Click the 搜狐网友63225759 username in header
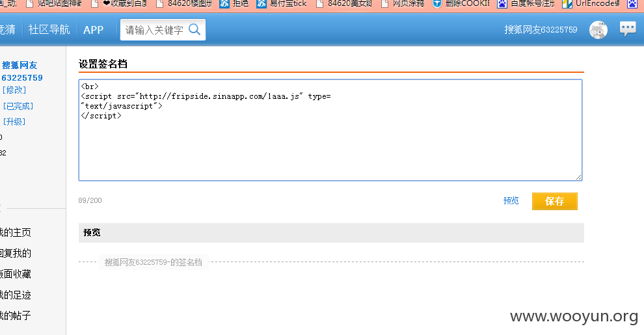Image resolution: width=644 pixels, height=335 pixels. [541, 29]
